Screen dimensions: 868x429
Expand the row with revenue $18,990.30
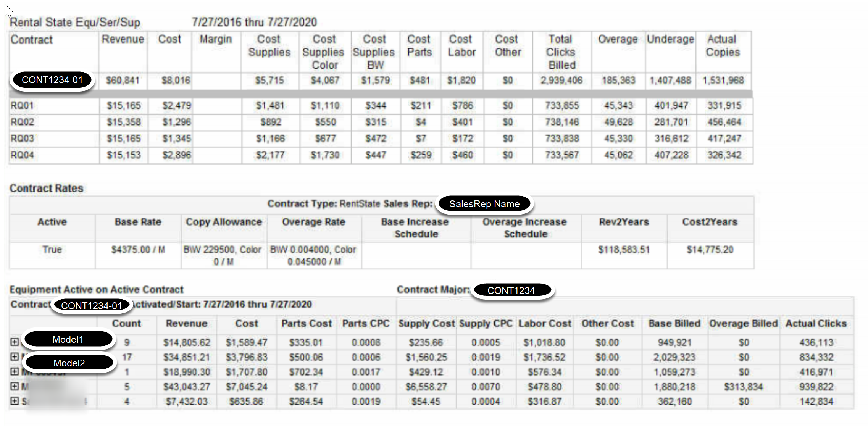[15, 371]
